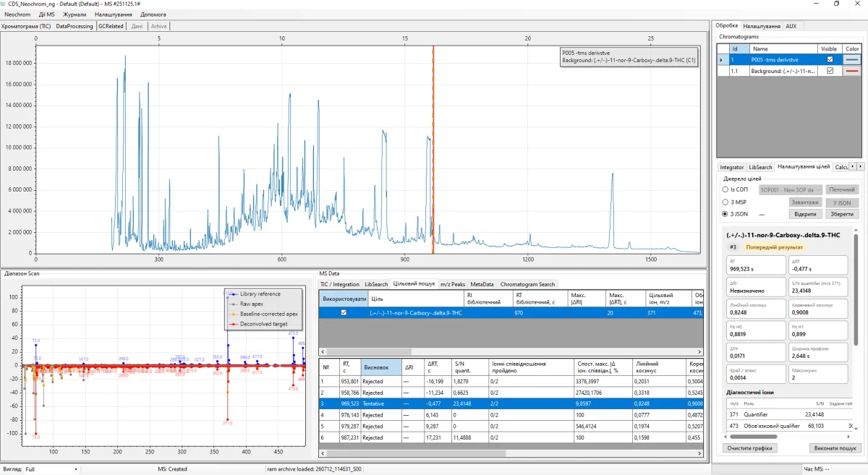Open the Integrator tab
The height and width of the screenshot is (475, 868).
(x=731, y=167)
